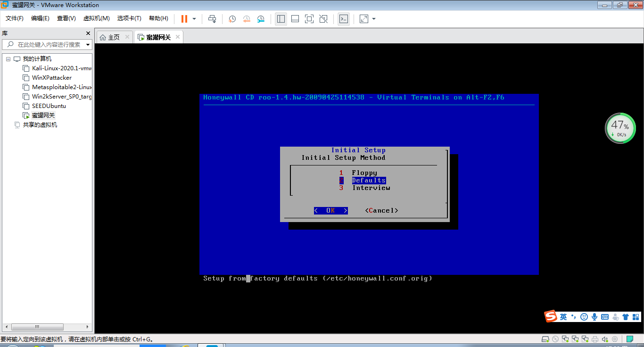Click Send Ctrl+Alt+Del toolbar icon

pos(212,19)
